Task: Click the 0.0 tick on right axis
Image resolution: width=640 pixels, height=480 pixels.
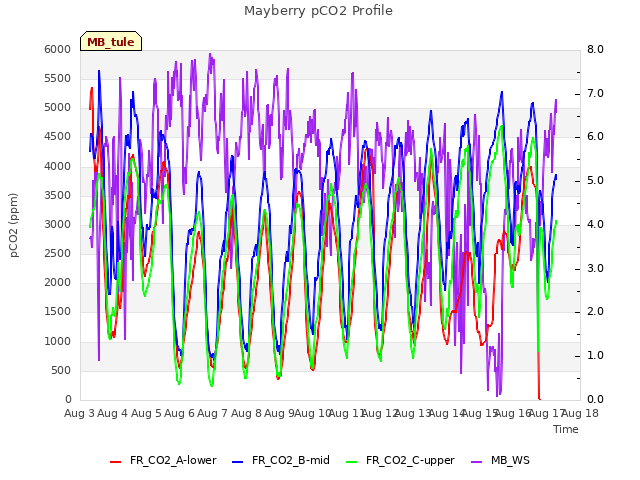Action: pyautogui.click(x=595, y=400)
